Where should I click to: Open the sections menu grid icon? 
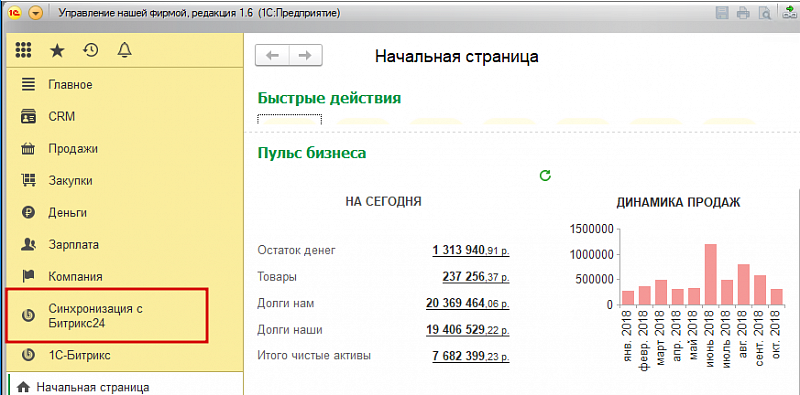click(23, 50)
